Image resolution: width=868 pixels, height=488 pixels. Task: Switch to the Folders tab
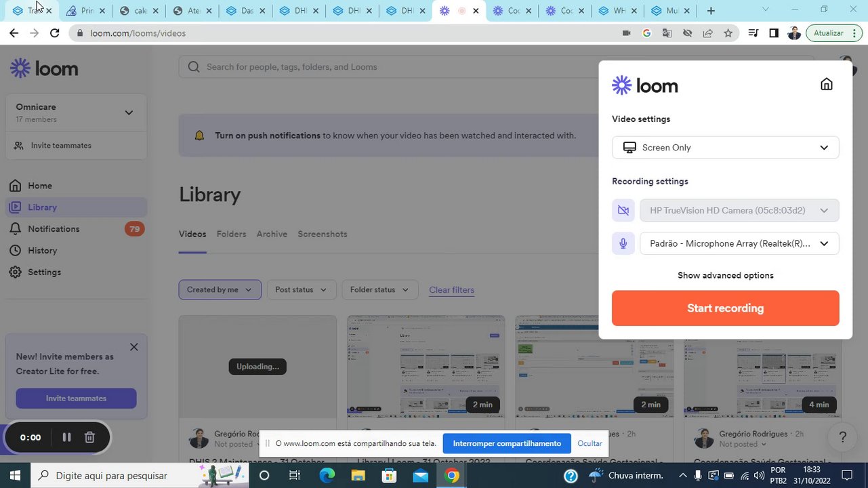(x=231, y=234)
